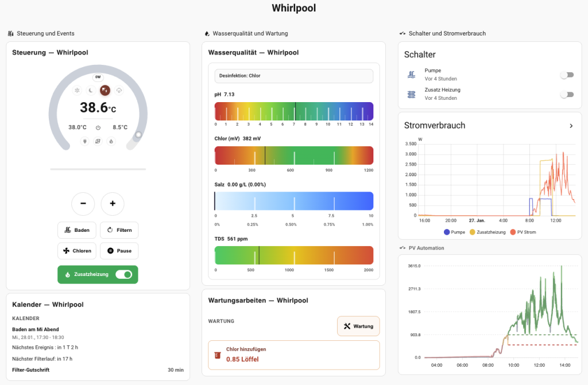Screen dimensions: 588x385
Task: Open the Desinfektion: Chlor field
Action: pos(293,76)
